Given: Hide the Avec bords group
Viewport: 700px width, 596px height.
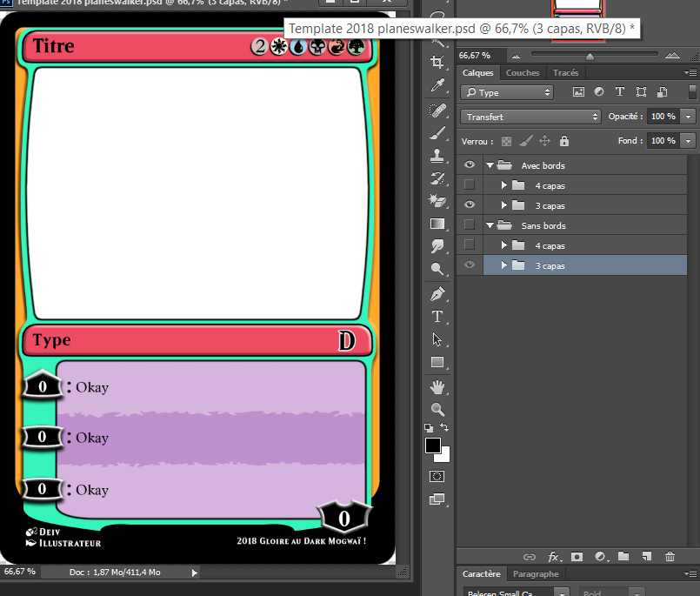Looking at the screenshot, I should (x=470, y=164).
